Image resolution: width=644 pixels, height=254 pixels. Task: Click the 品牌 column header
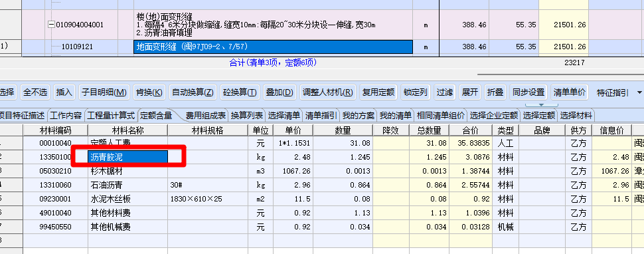coord(542,131)
